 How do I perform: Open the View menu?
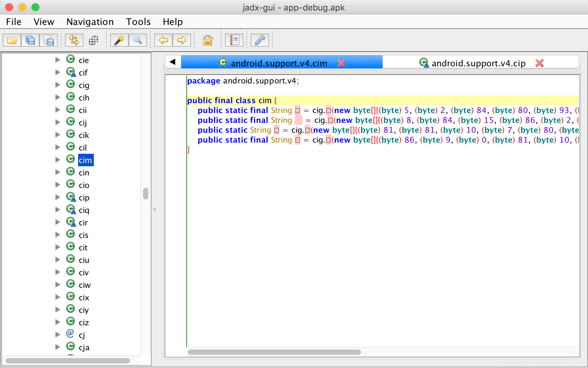[x=44, y=22]
